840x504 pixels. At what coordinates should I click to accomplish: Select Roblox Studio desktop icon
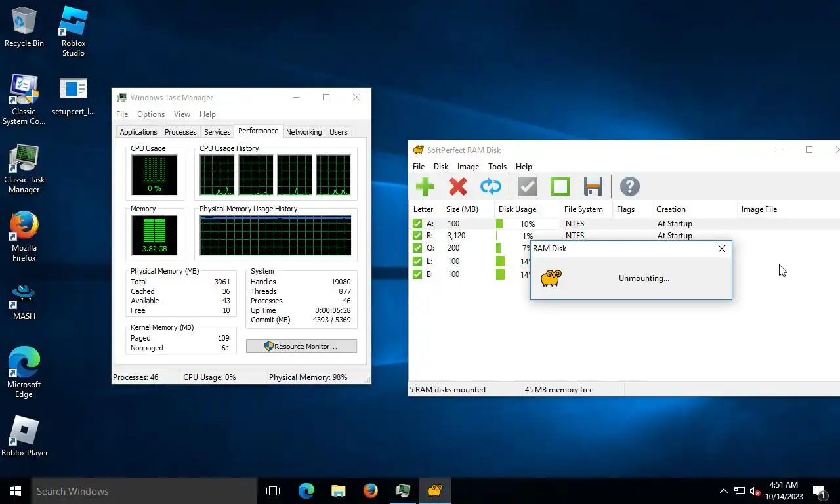click(x=73, y=31)
